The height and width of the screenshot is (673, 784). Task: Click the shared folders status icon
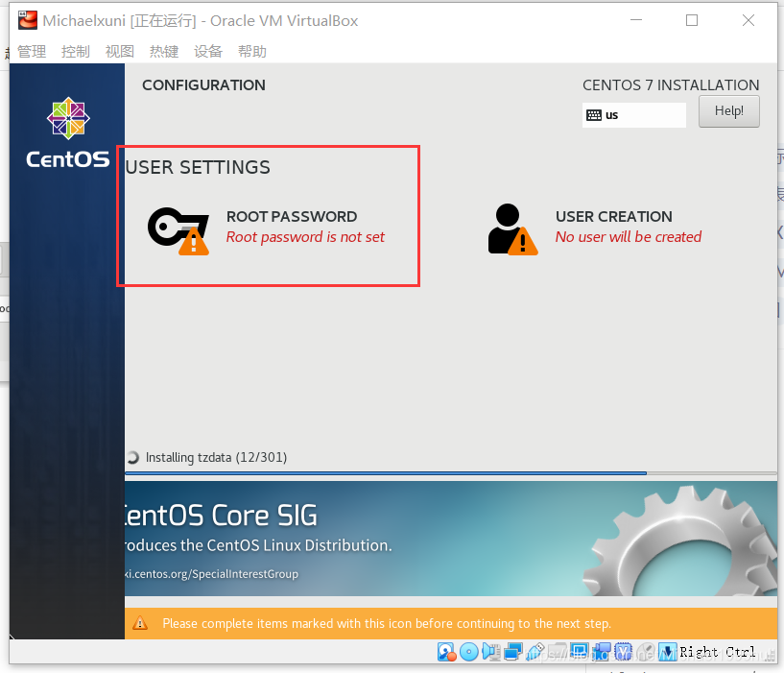point(557,652)
